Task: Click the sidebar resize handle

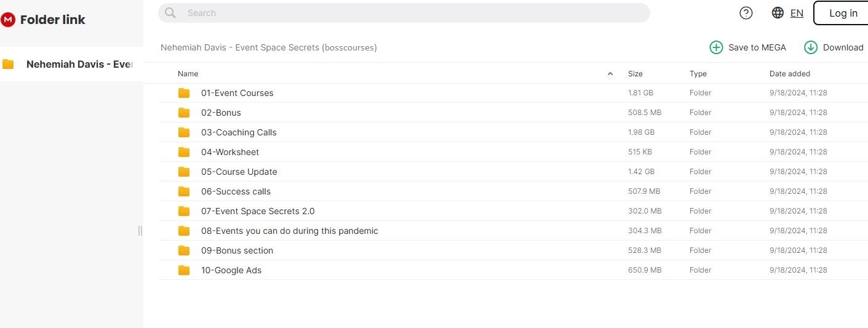Action: click(140, 231)
